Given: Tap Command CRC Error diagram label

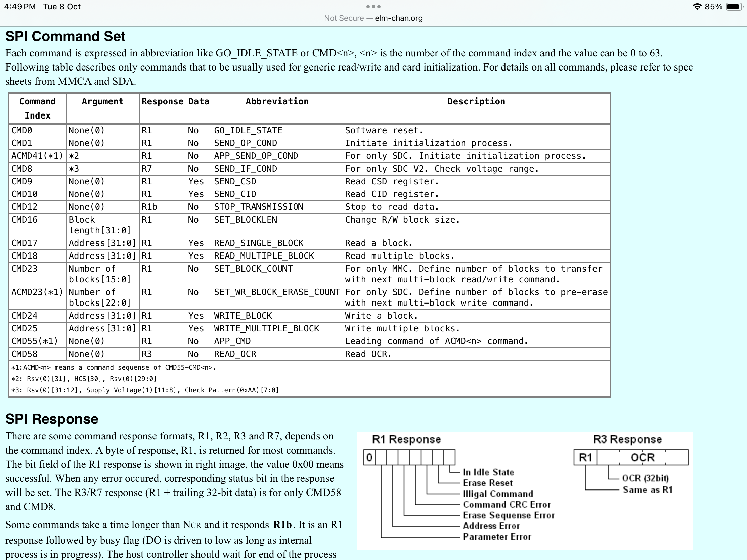Looking at the screenshot, I should 507,504.
